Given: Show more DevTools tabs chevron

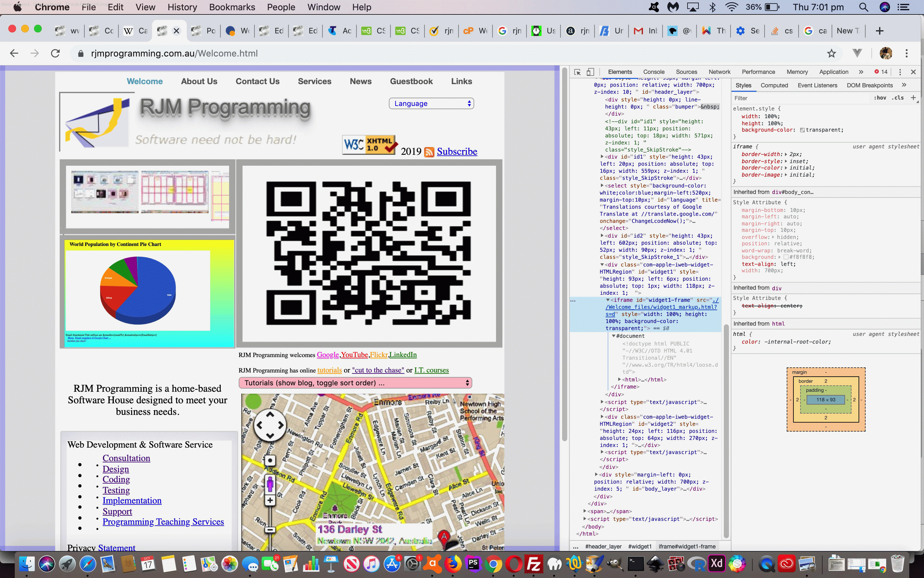Looking at the screenshot, I should (861, 72).
